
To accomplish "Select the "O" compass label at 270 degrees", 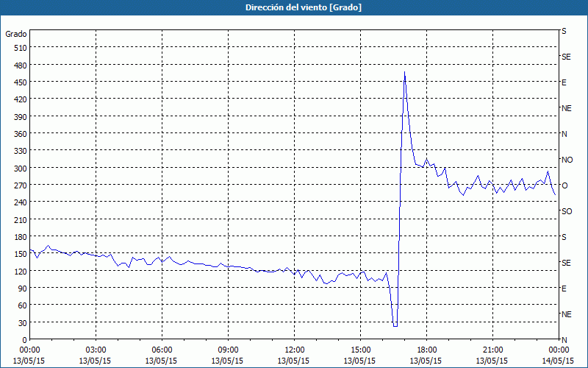I will tap(564, 185).
